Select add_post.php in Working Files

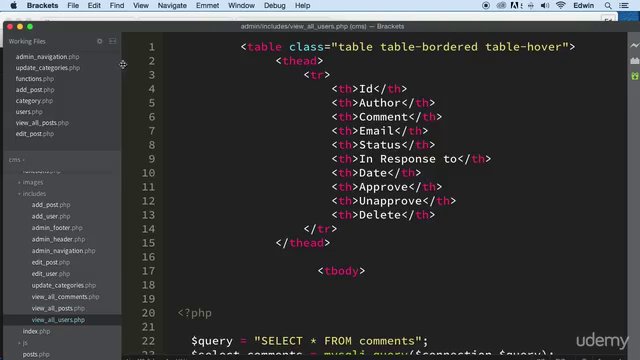(35, 90)
